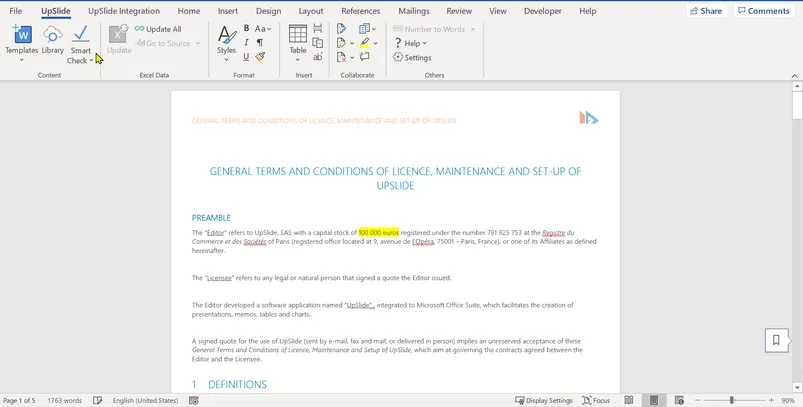This screenshot has width=803, height=407.
Task: Open the Comments pane button
Action: [x=764, y=11]
